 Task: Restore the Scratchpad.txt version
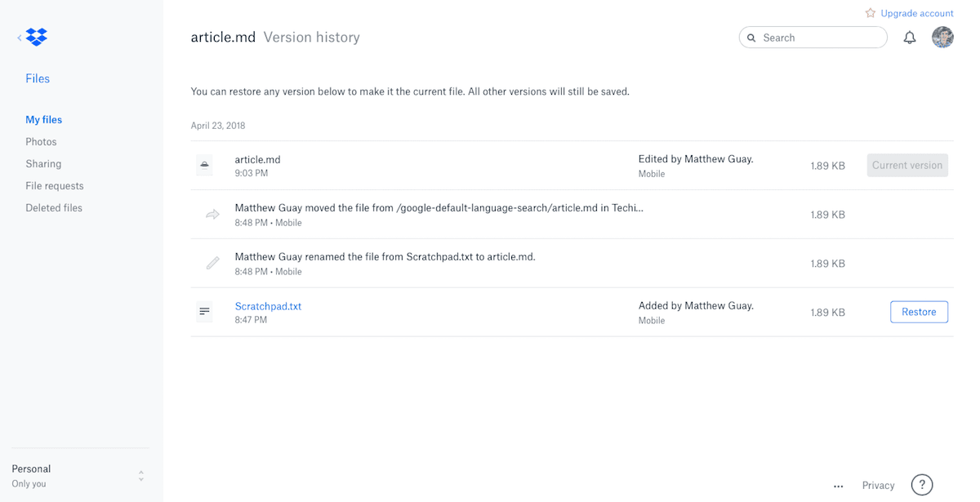919,312
